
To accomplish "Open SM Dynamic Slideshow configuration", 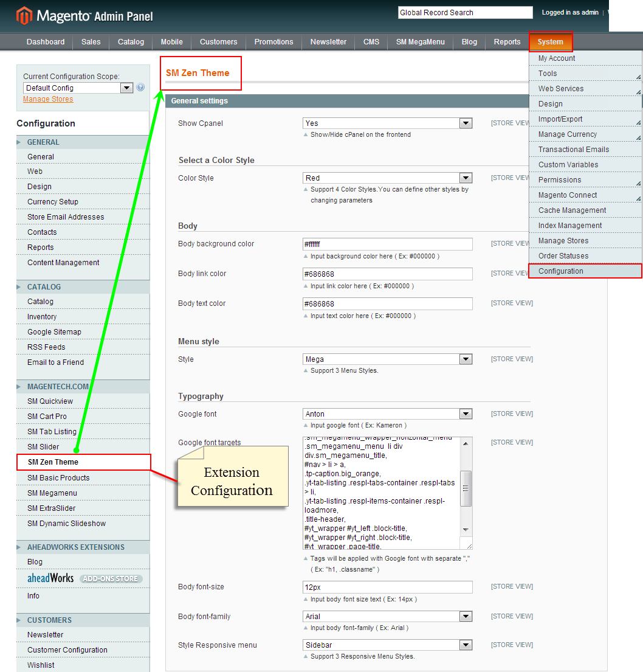I will coord(83,523).
